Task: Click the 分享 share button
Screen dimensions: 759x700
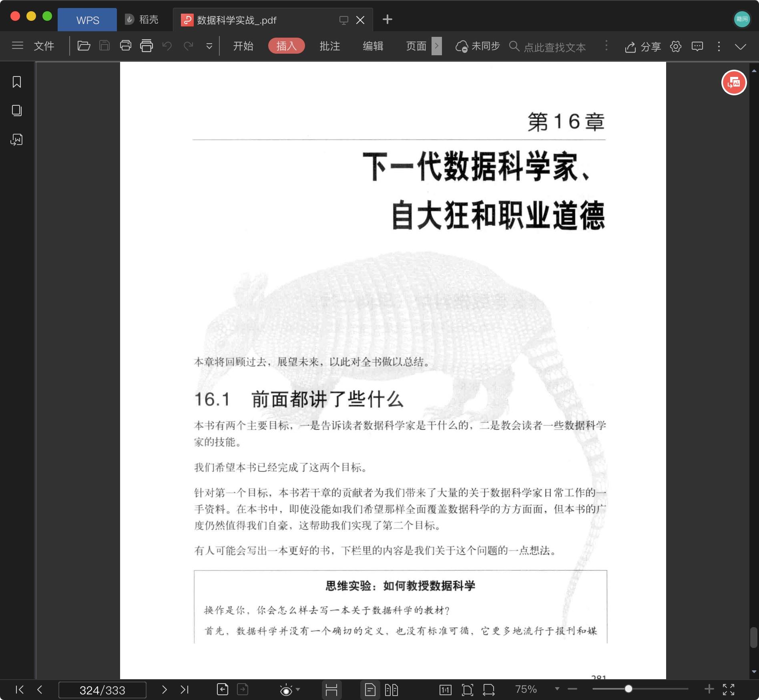Action: 643,47
